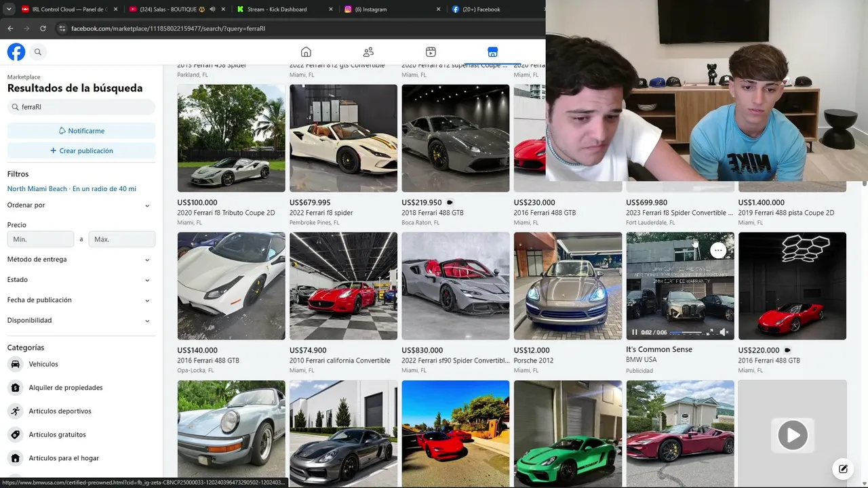Close the Stream - Kick Dashboard tab
868x488 pixels.
(x=331, y=9)
